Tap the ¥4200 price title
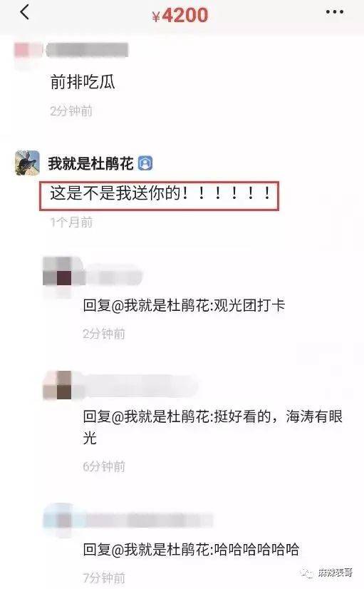This screenshot has height=589, width=364. (180, 16)
